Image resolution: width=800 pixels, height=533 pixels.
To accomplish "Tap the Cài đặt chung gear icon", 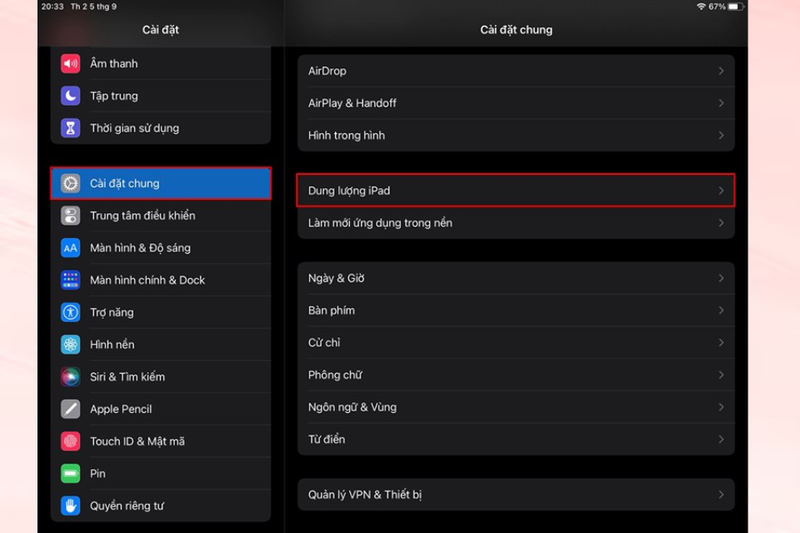I will [70, 183].
